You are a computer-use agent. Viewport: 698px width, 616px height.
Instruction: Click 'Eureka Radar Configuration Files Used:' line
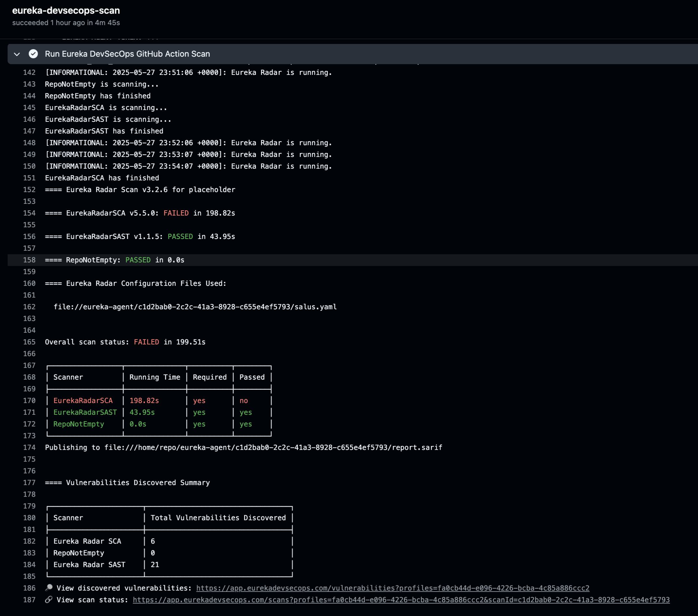136,283
